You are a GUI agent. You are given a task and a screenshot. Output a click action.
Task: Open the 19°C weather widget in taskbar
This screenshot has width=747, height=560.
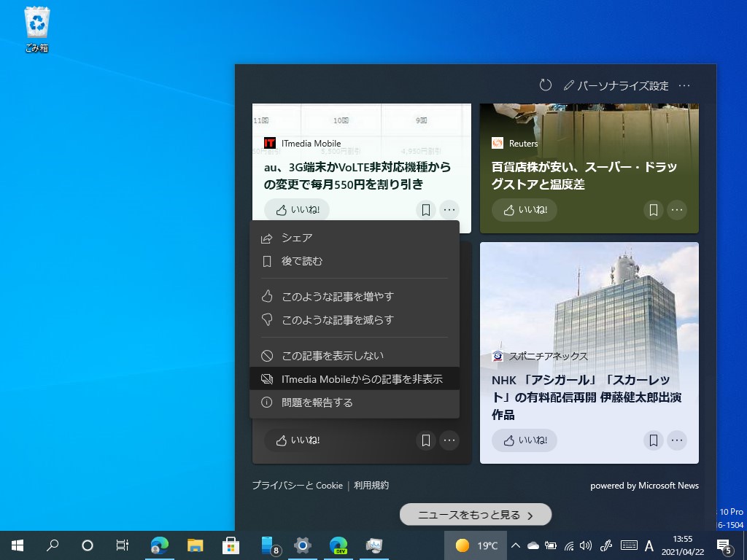tap(476, 545)
